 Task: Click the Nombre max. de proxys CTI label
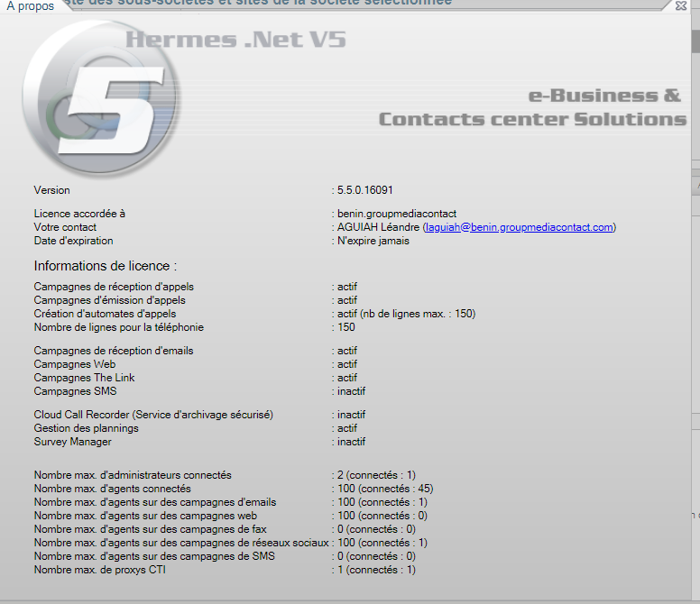(100, 571)
